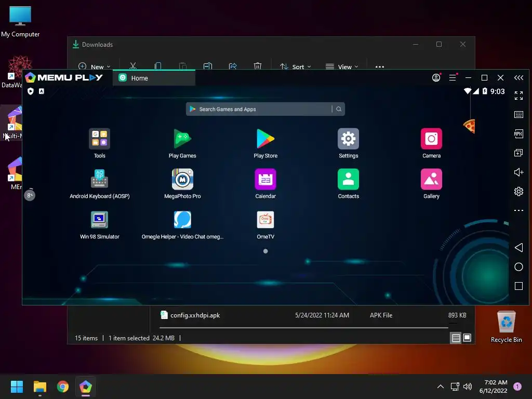
Task: Click the magnifier search button in MEmu
Action: tap(339, 109)
